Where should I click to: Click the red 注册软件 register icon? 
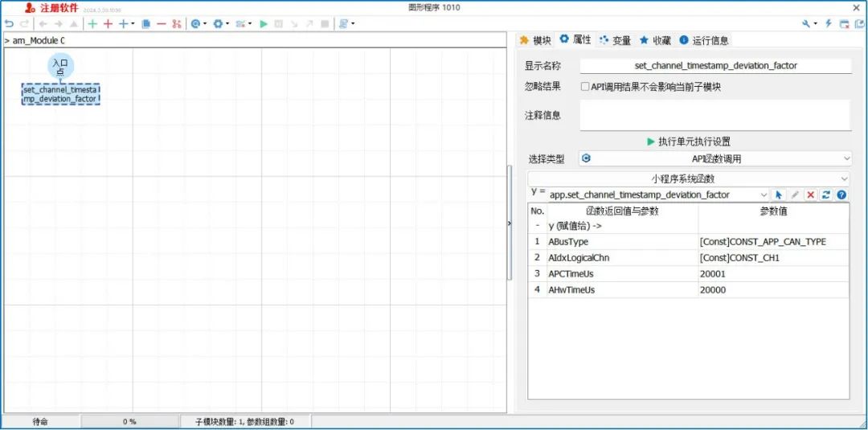pyautogui.click(x=31, y=8)
